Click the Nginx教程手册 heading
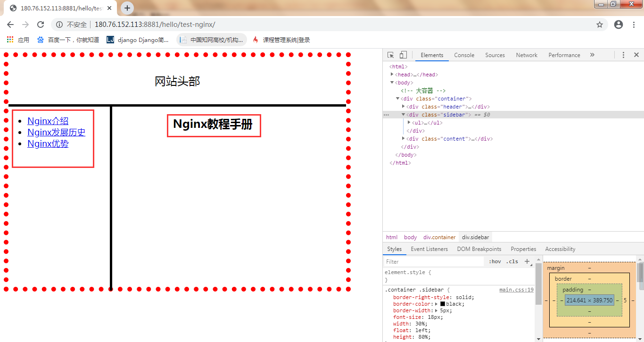 pos(213,124)
